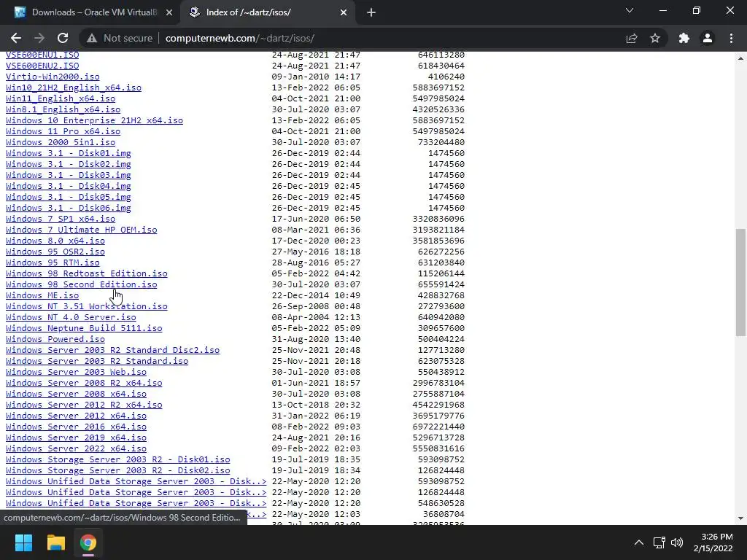Open a new tab with plus button
The image size is (747, 560).
coord(371,12)
